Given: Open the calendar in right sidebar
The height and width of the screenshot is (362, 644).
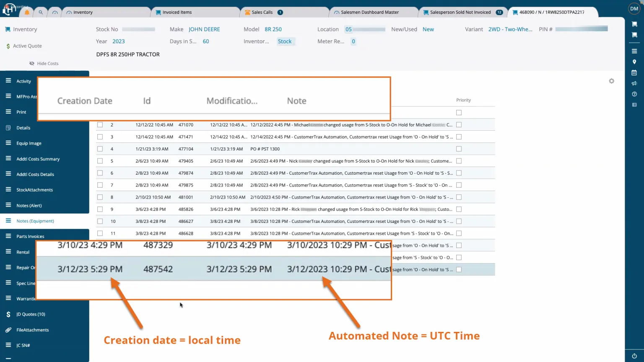Looking at the screenshot, I should click(x=634, y=73).
